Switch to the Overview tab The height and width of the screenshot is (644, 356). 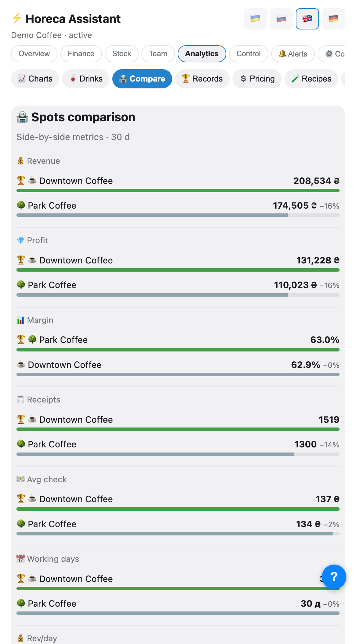(34, 54)
